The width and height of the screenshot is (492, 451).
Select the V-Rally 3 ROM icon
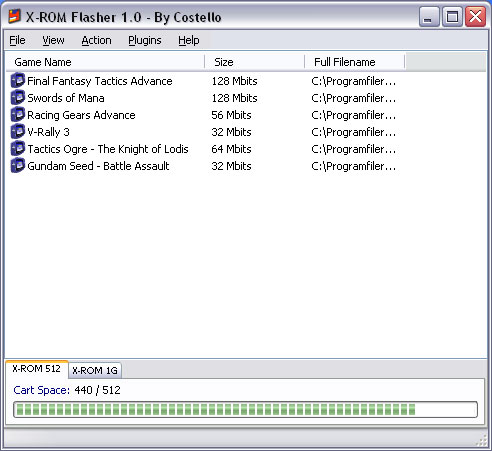18,132
